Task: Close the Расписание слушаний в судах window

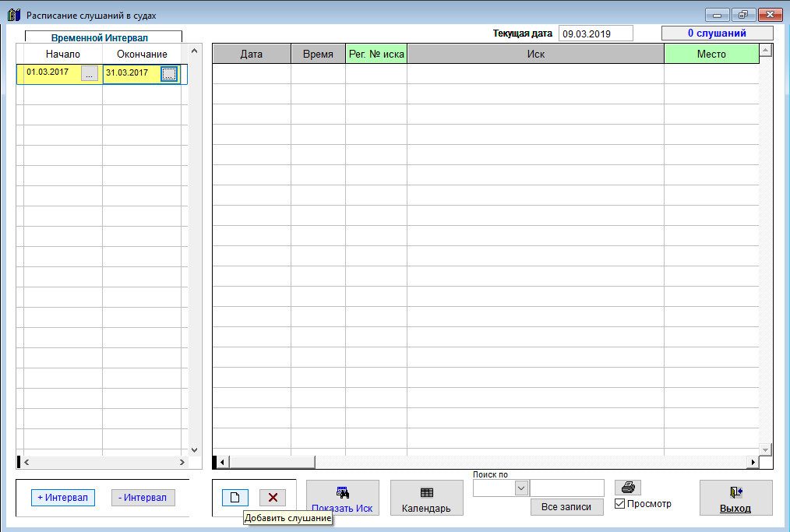Action: 770,15
